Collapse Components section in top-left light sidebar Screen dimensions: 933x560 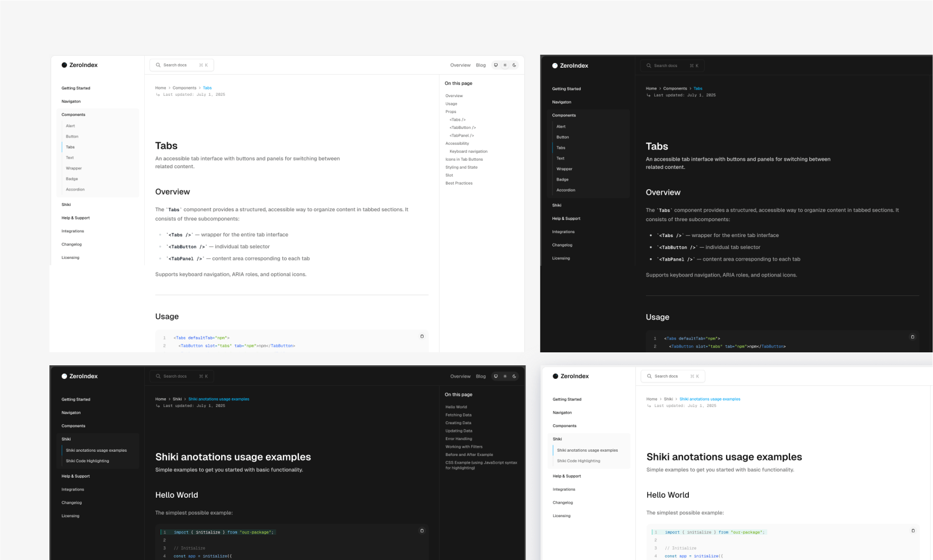74,115
